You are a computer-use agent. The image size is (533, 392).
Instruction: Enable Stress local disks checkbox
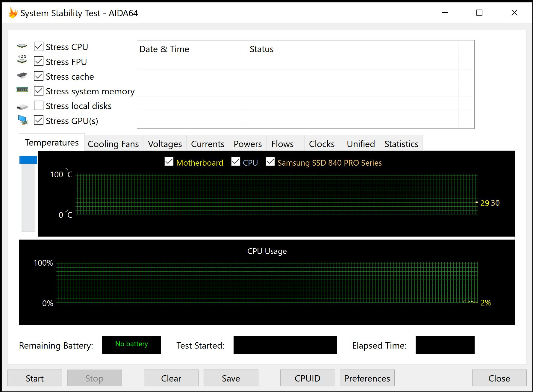[x=39, y=105]
